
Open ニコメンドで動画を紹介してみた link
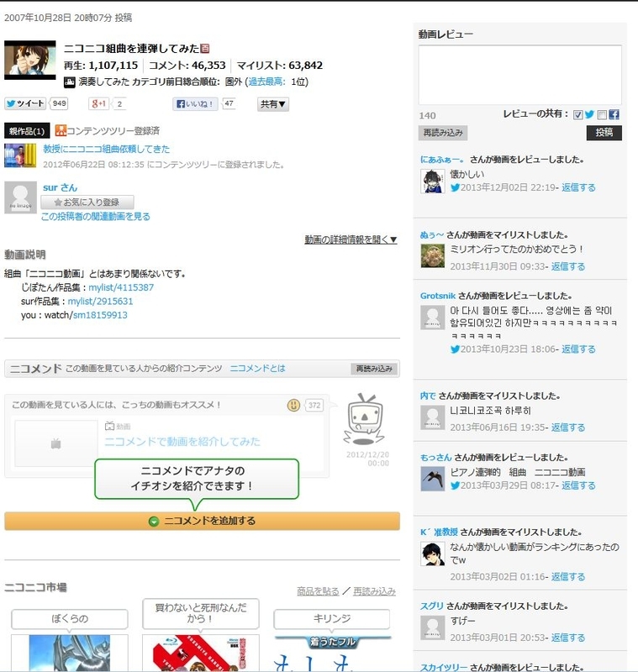point(182,442)
